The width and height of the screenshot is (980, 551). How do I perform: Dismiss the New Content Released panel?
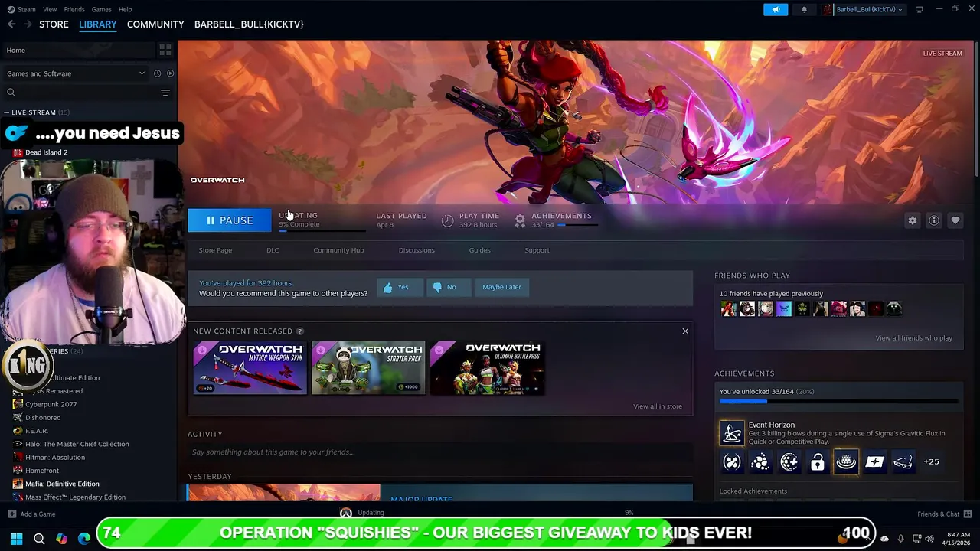(685, 331)
